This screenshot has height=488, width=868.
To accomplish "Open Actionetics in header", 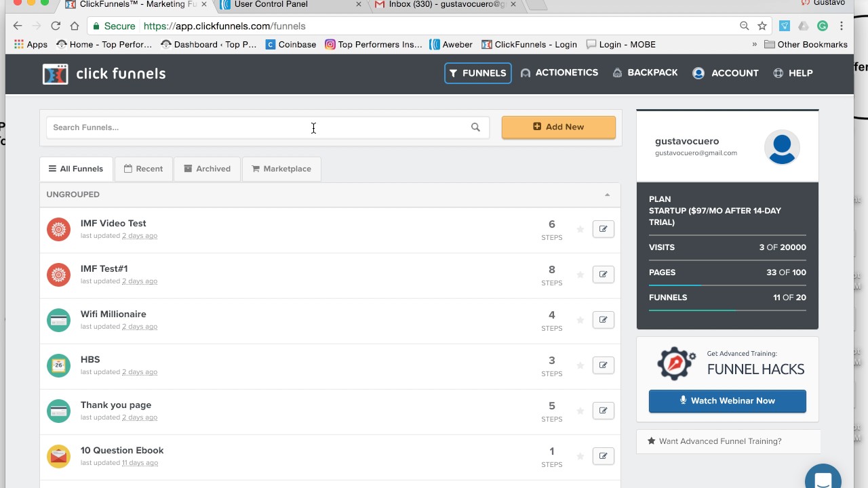I will [559, 73].
